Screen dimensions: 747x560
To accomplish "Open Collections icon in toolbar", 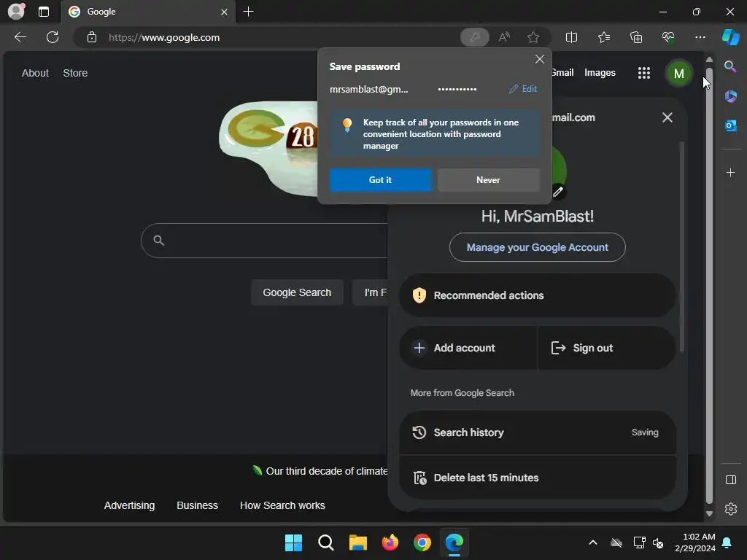I will 636,37.
